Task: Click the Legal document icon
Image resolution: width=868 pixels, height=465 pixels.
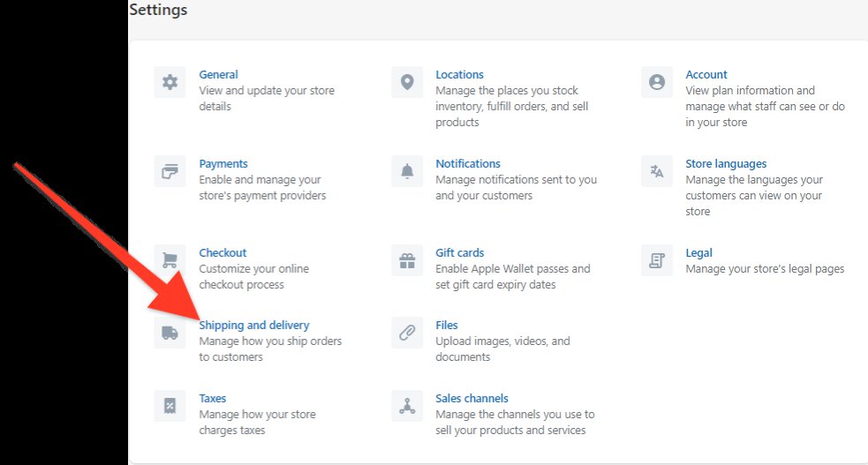Action: (x=656, y=260)
